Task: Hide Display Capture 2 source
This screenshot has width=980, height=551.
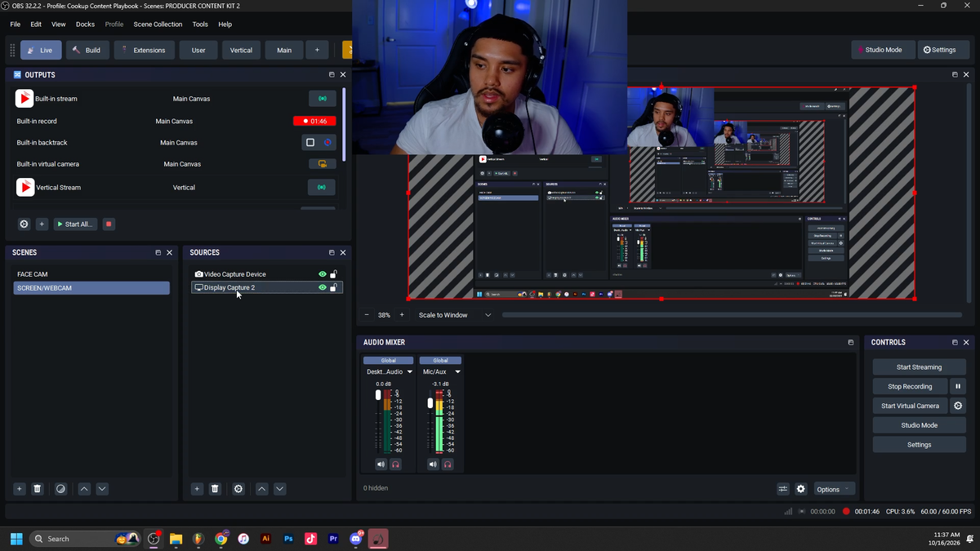Action: click(x=323, y=287)
